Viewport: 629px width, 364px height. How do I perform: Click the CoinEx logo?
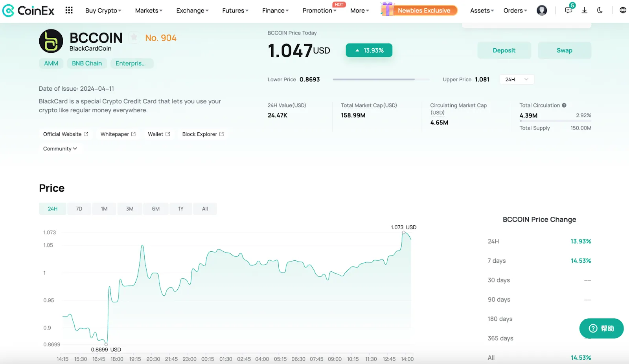(x=28, y=11)
